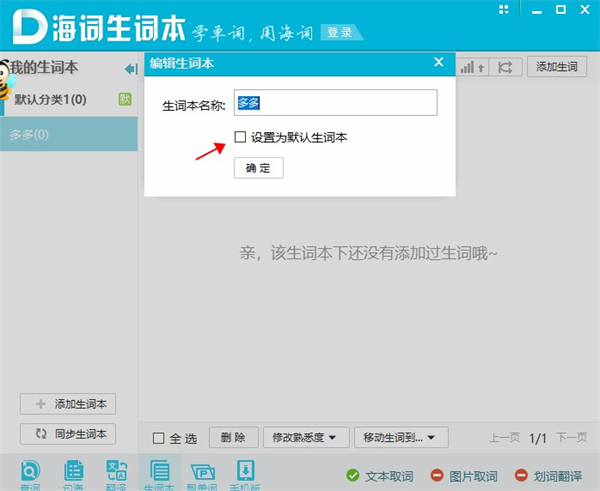Open the 修改熟悉度 dropdown
Screen dimensions: 600x491
[306, 437]
